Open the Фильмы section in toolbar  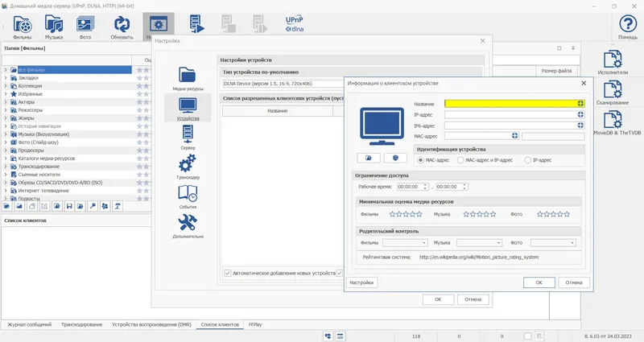(23, 25)
